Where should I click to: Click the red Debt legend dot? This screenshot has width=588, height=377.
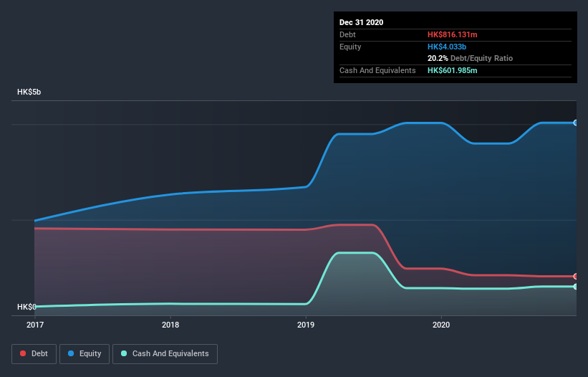pos(23,353)
